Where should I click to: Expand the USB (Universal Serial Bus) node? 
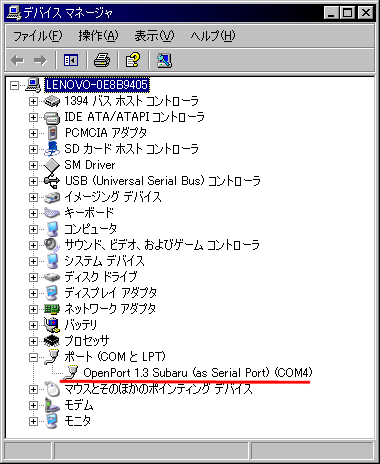click(33, 181)
